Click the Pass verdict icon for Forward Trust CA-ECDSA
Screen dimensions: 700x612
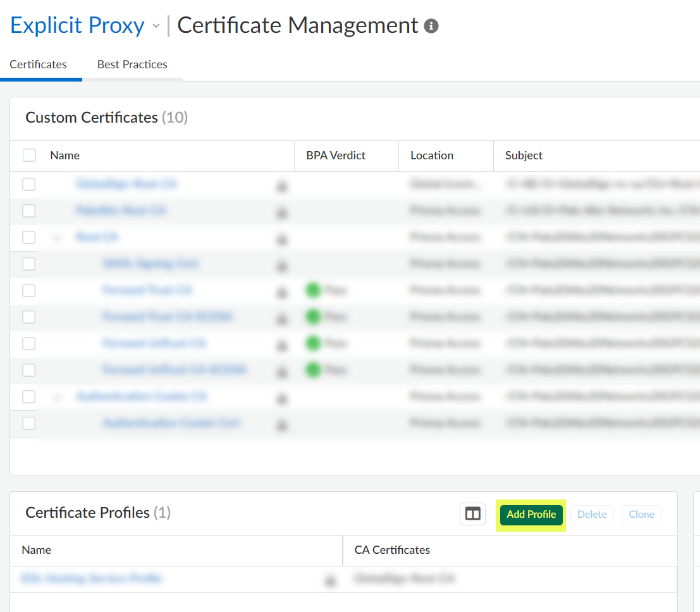click(x=313, y=316)
